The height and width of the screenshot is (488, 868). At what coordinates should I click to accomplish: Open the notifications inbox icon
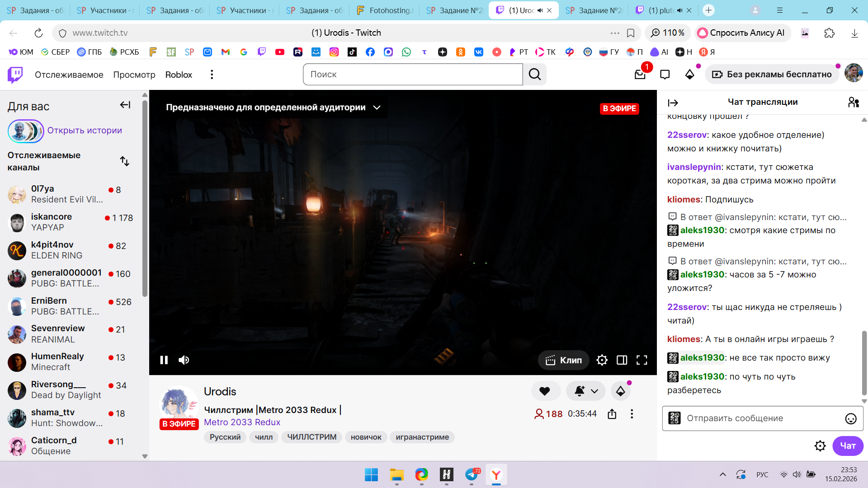(640, 75)
